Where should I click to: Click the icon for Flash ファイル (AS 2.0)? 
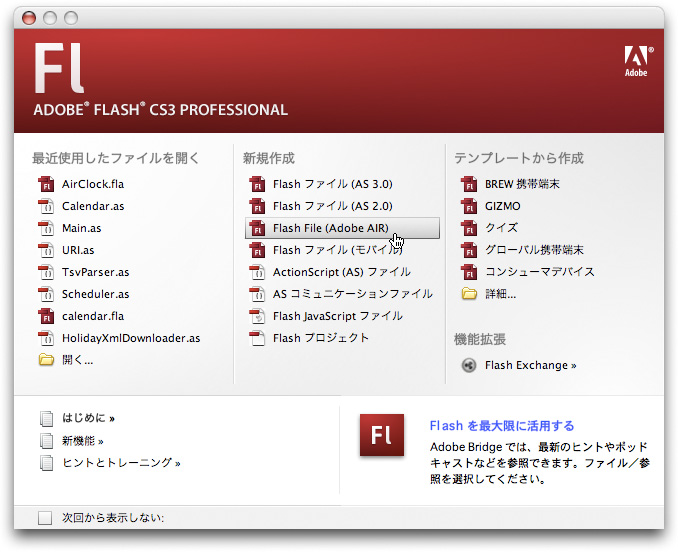[x=257, y=206]
